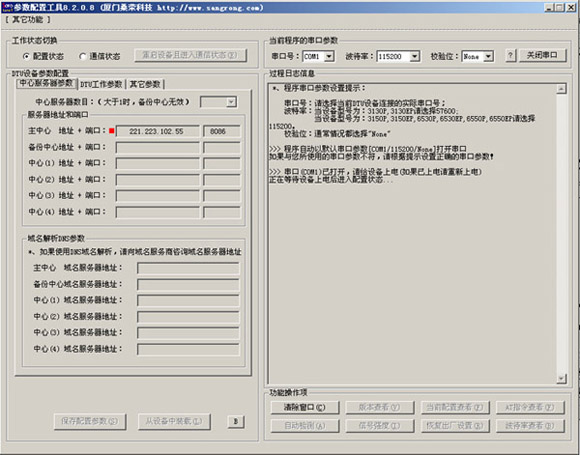The width and height of the screenshot is (580, 455).
Task: Open the 串口号 COM1 dropdown
Action: [x=329, y=57]
